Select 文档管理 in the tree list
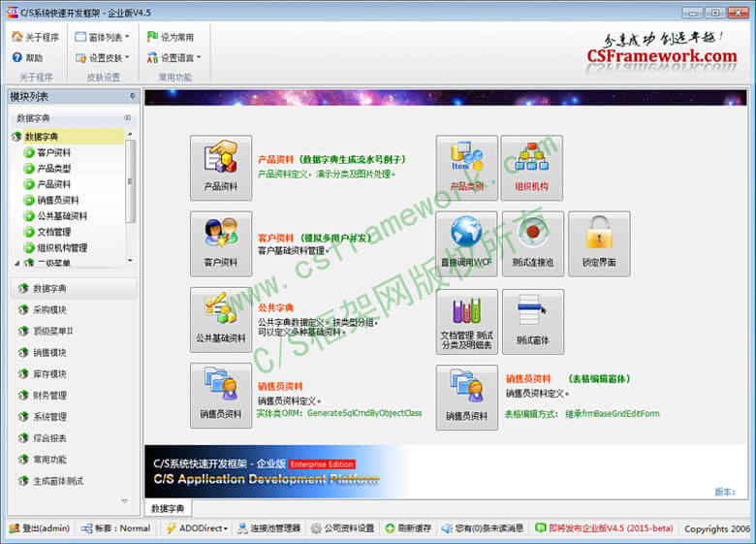756x544 pixels. tap(53, 232)
